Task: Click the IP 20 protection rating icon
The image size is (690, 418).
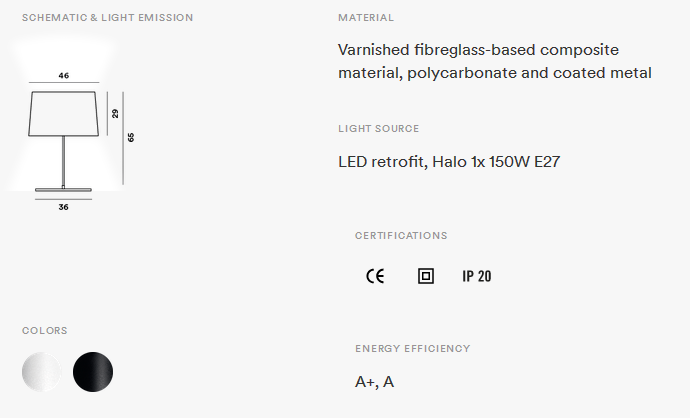Action: point(477,276)
